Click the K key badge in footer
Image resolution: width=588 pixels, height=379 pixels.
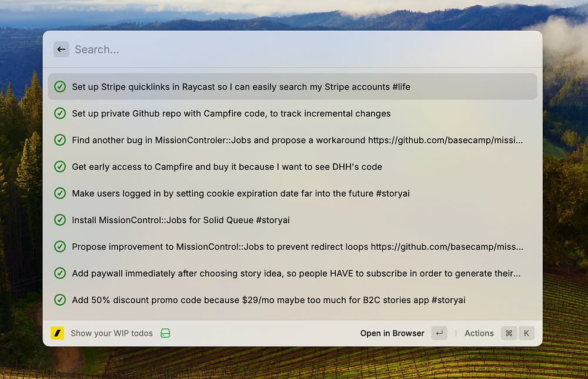(526, 333)
